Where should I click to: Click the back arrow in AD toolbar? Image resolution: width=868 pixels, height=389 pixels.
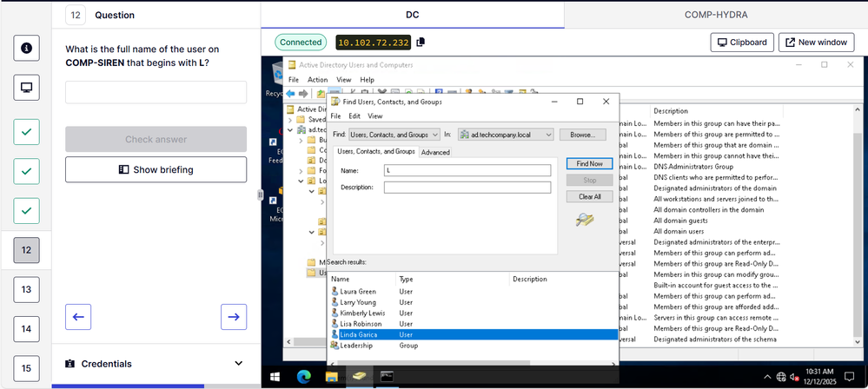(291, 93)
